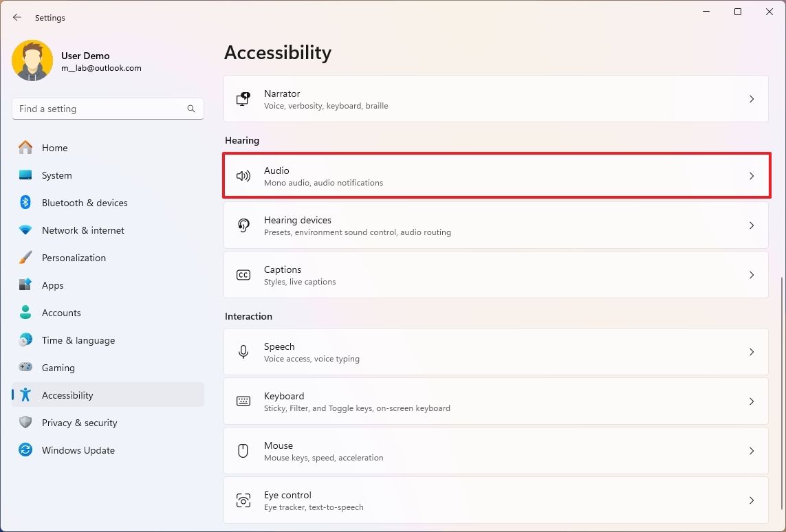The image size is (786, 532).
Task: Click the Eye control tracker icon
Action: pyautogui.click(x=243, y=500)
